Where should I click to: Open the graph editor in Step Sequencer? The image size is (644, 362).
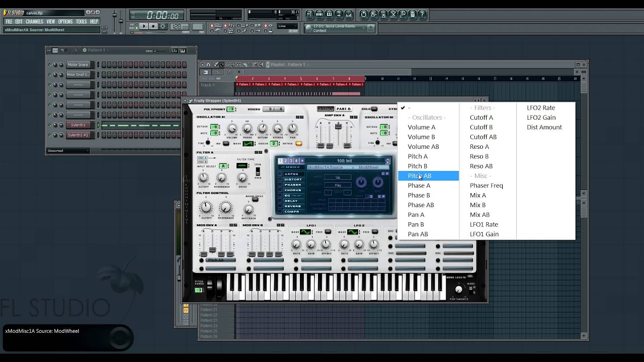point(174,50)
